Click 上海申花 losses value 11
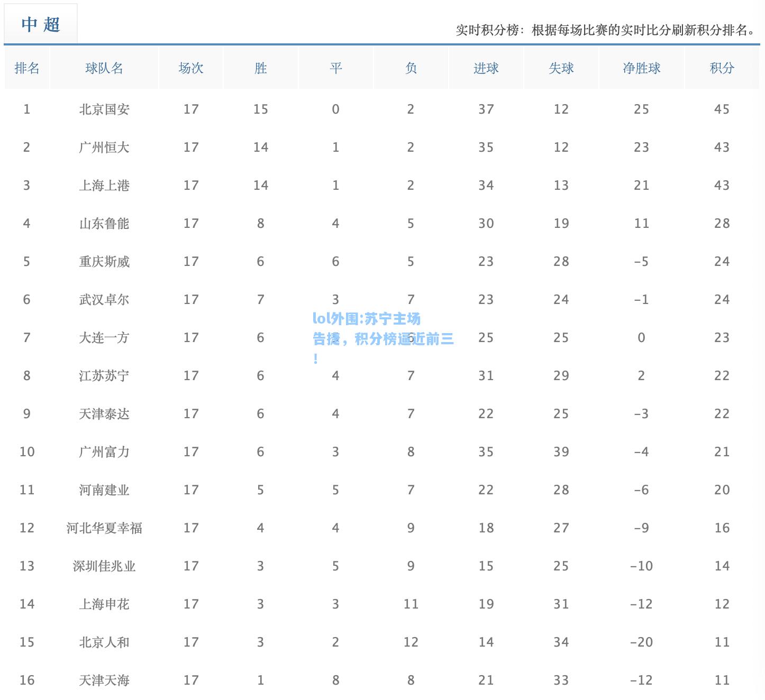The width and height of the screenshot is (765, 700). pos(411,604)
